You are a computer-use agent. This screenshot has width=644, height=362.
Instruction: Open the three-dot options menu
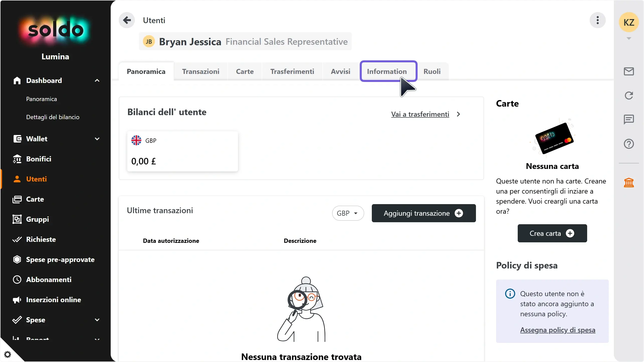[597, 20]
